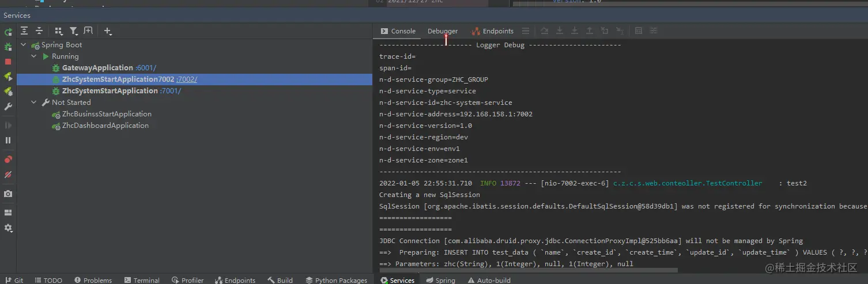Open the gear settings in Services sidebar
Screen dimensions: 868x284
8,228
